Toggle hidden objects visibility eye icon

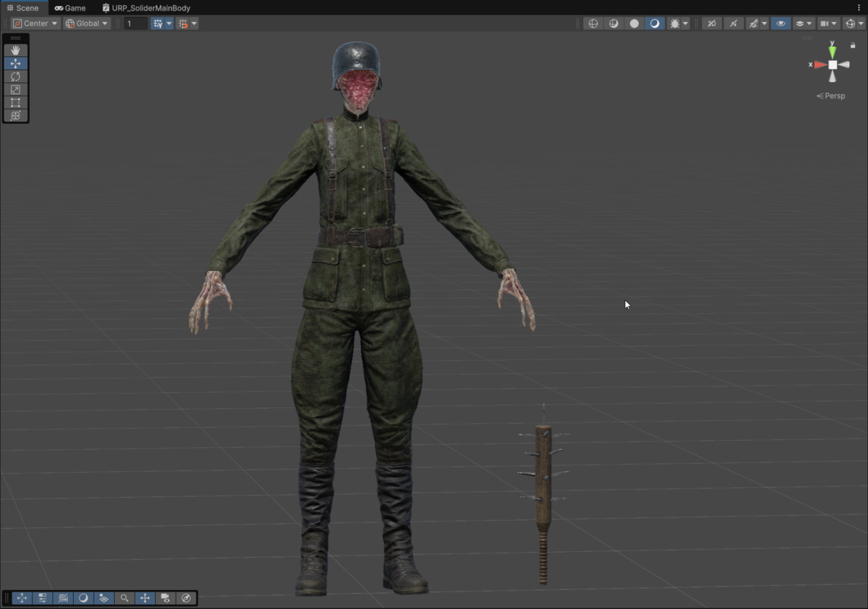coord(781,24)
